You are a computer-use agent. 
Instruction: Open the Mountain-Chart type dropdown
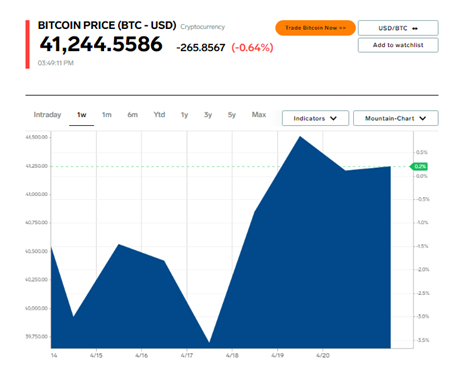(396, 118)
